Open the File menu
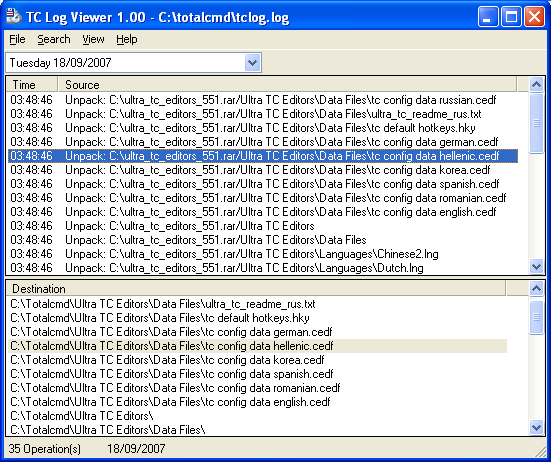This screenshot has height=462, width=551. coord(17,39)
